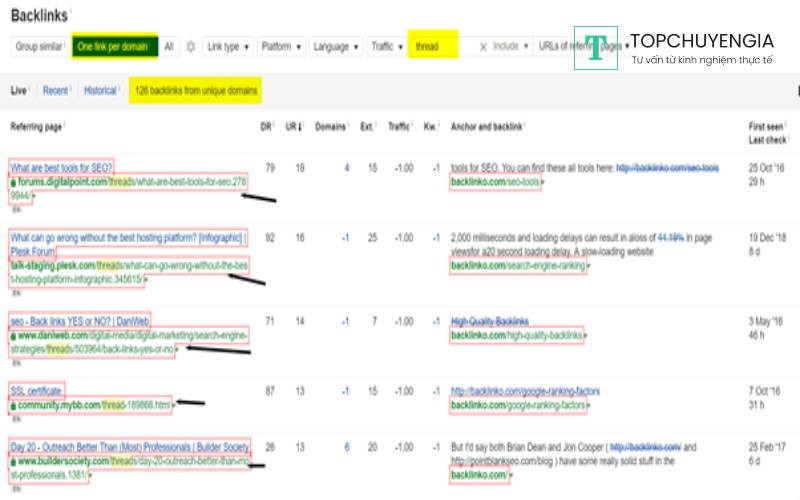Switch grouping to All
Image resolution: width=800 pixels, height=500 pixels.
169,47
